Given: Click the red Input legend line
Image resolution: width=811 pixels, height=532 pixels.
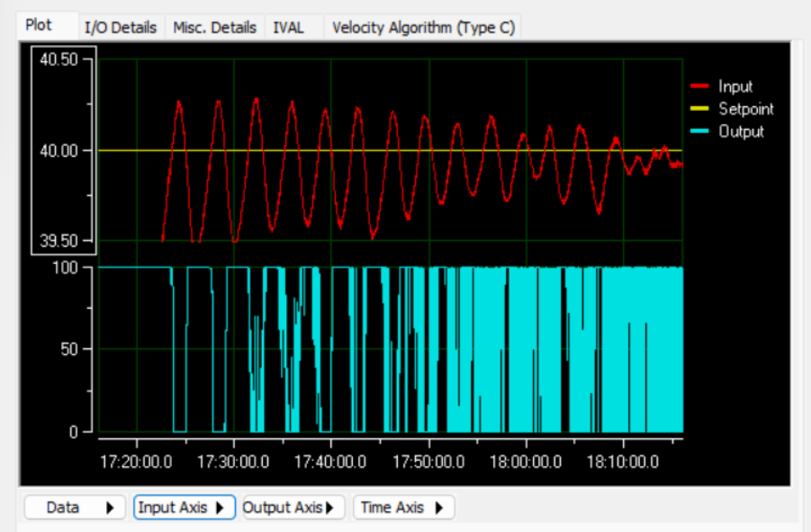Looking at the screenshot, I should pyautogui.click(x=699, y=86).
